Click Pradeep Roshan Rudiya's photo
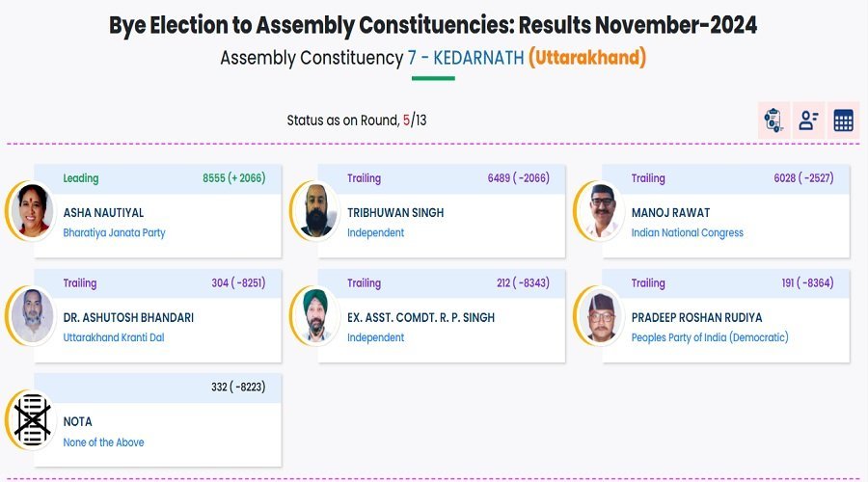 (601, 315)
